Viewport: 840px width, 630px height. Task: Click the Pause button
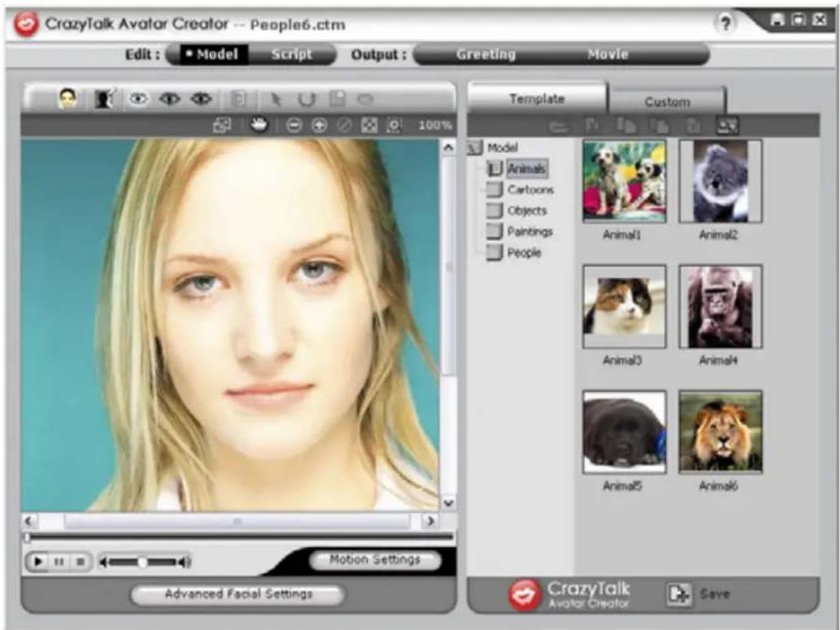[59, 562]
